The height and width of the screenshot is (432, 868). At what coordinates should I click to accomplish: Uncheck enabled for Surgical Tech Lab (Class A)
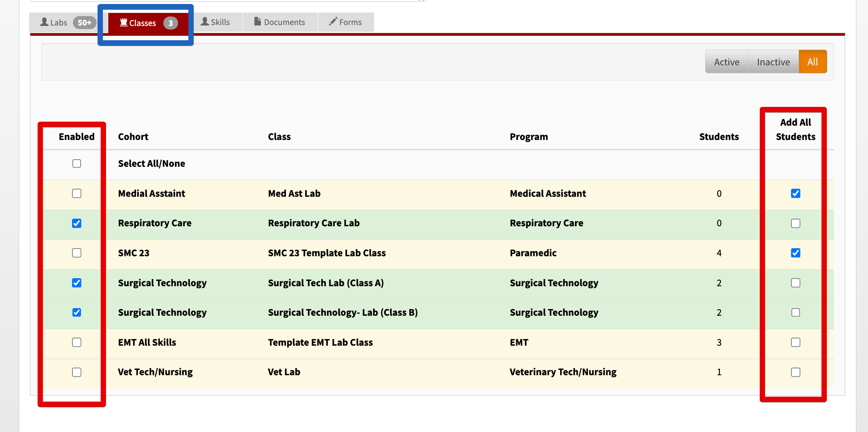coord(77,283)
